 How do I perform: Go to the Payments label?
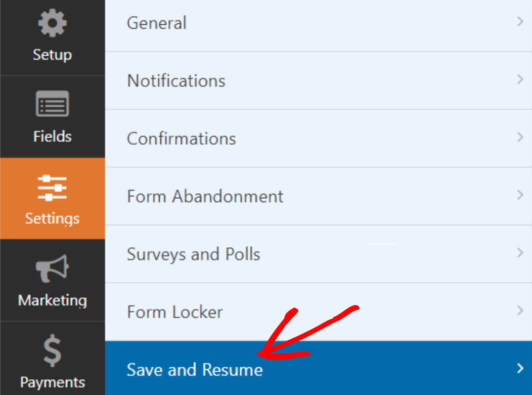tap(52, 383)
